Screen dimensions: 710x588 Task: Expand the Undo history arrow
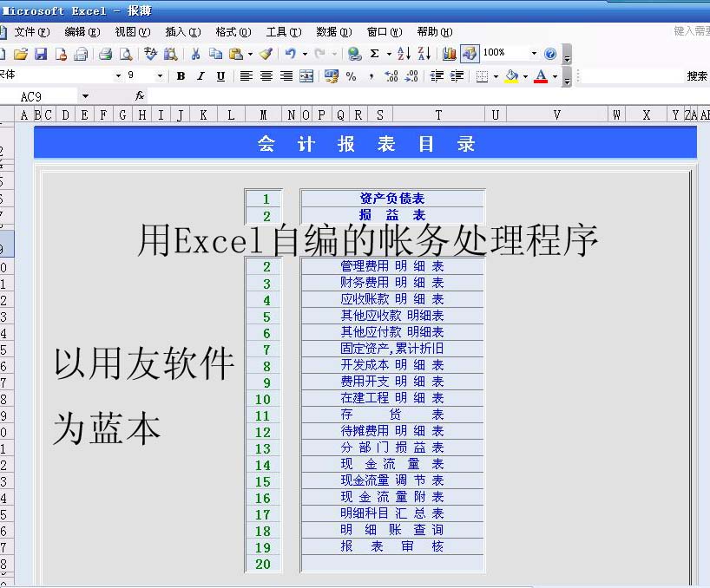tap(305, 55)
